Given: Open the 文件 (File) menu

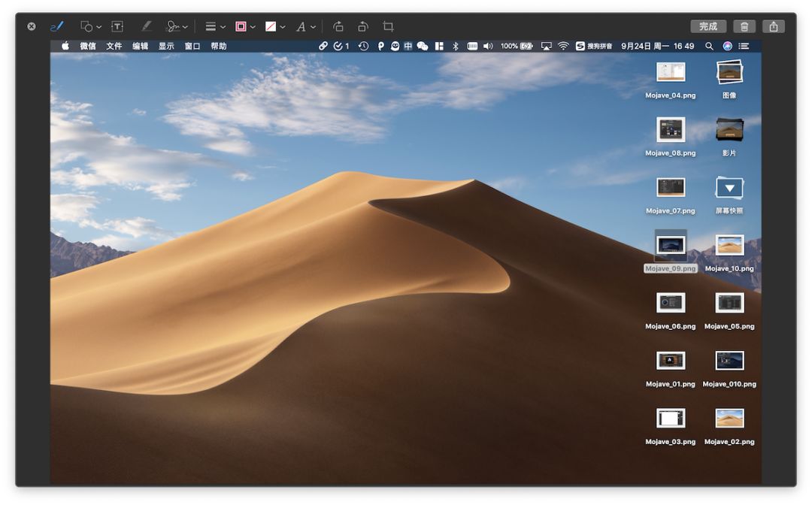Looking at the screenshot, I should coord(114,46).
